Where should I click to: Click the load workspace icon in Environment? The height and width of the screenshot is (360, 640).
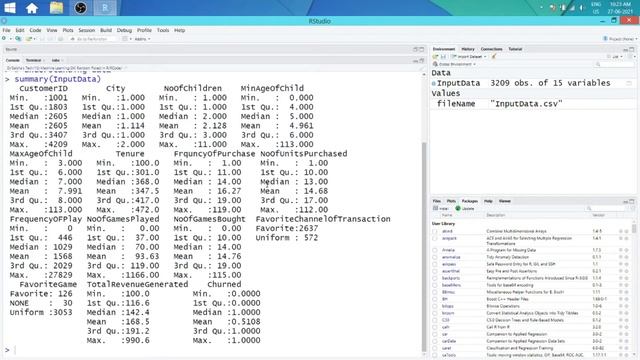(x=436, y=56)
